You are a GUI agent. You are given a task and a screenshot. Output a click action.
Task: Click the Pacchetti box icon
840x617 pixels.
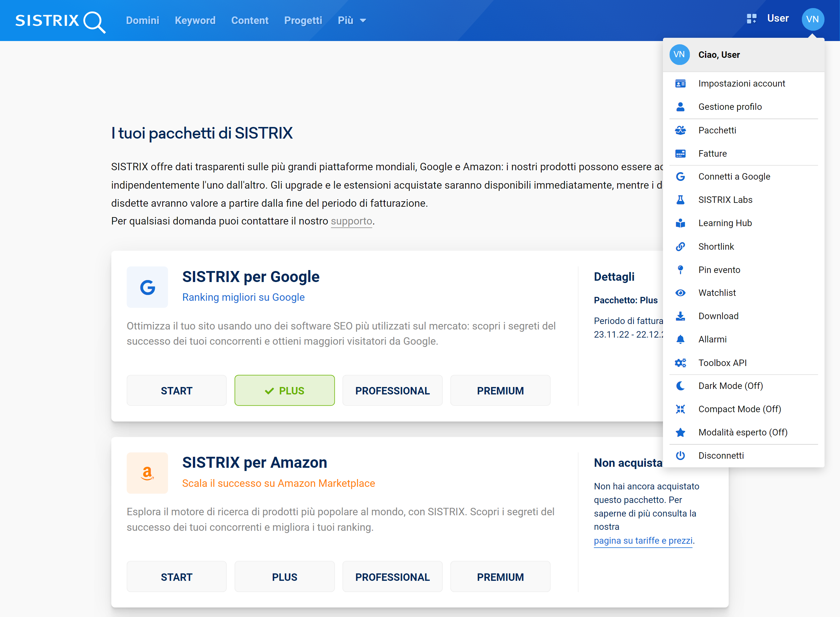coord(680,130)
